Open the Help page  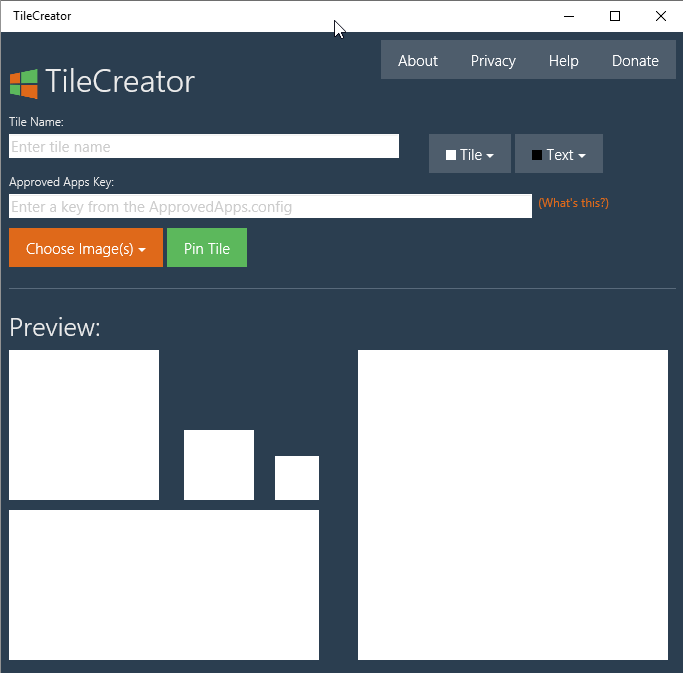coord(564,61)
